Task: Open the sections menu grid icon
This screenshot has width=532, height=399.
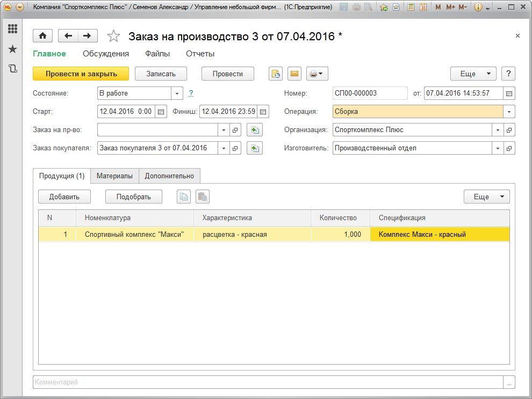Action: pos(12,29)
